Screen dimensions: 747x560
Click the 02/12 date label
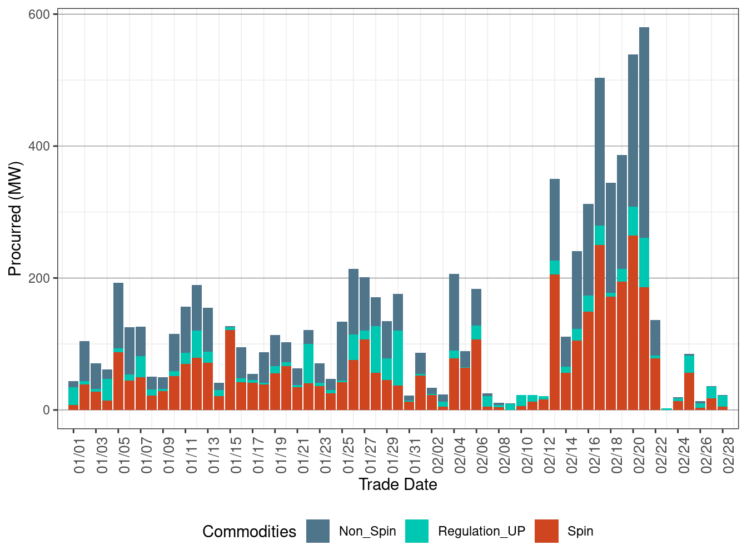point(550,456)
